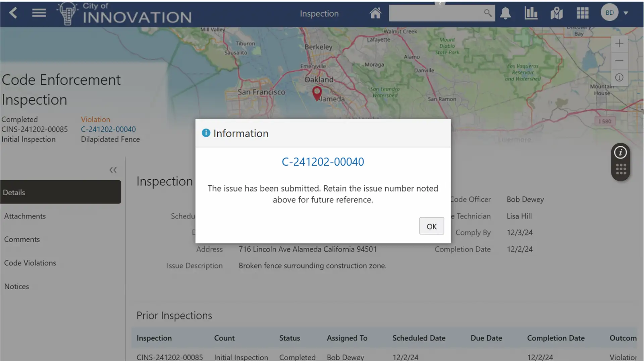Go to the home page icon
The height and width of the screenshot is (362, 644).
pos(375,13)
